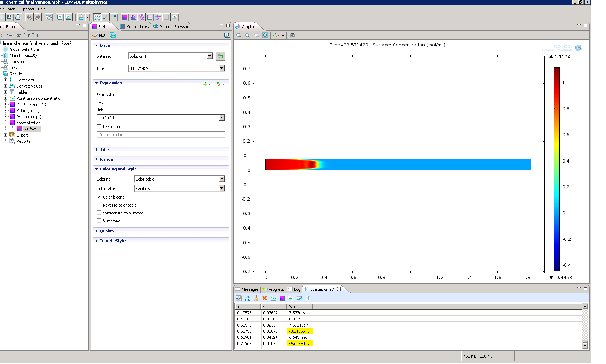
Task: Delete table row with orange X icon
Action: (265, 298)
